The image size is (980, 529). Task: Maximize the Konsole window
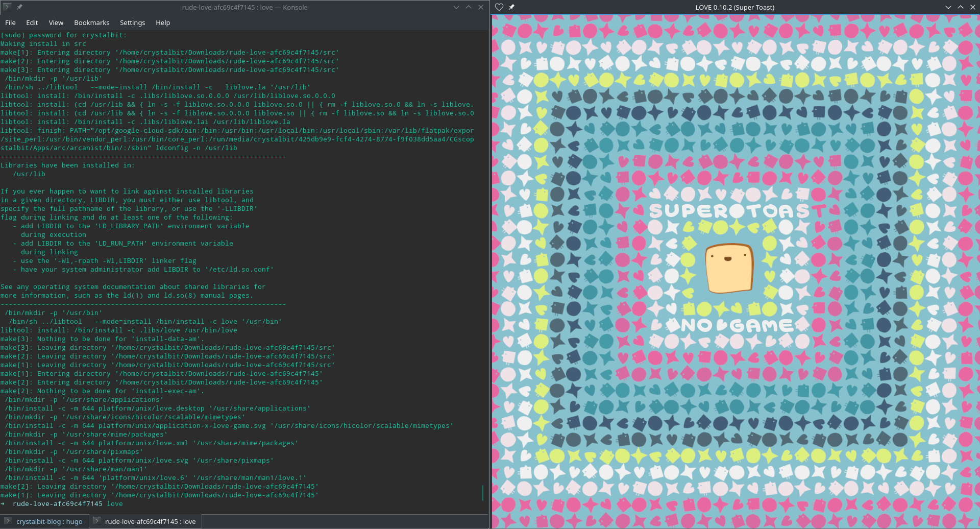[x=469, y=7]
